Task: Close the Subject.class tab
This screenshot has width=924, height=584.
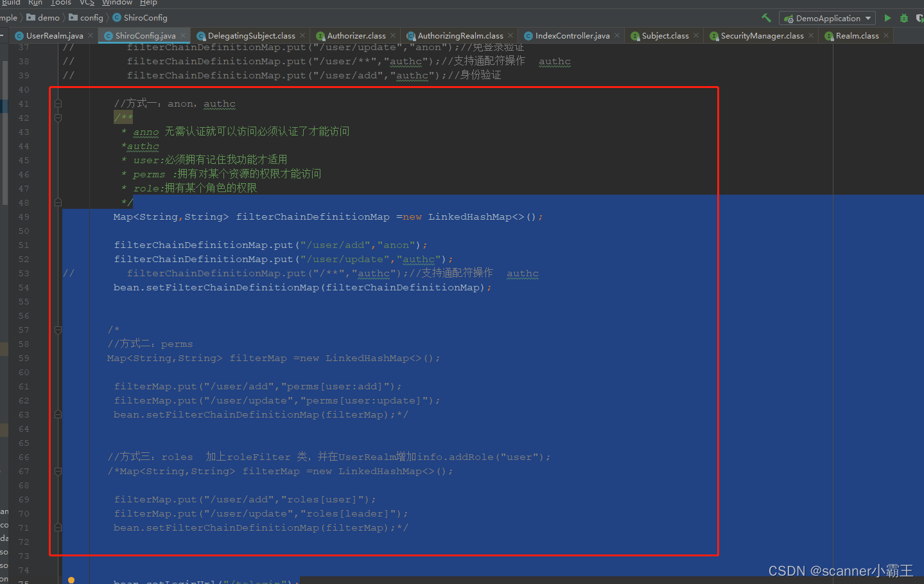Action: pos(696,35)
